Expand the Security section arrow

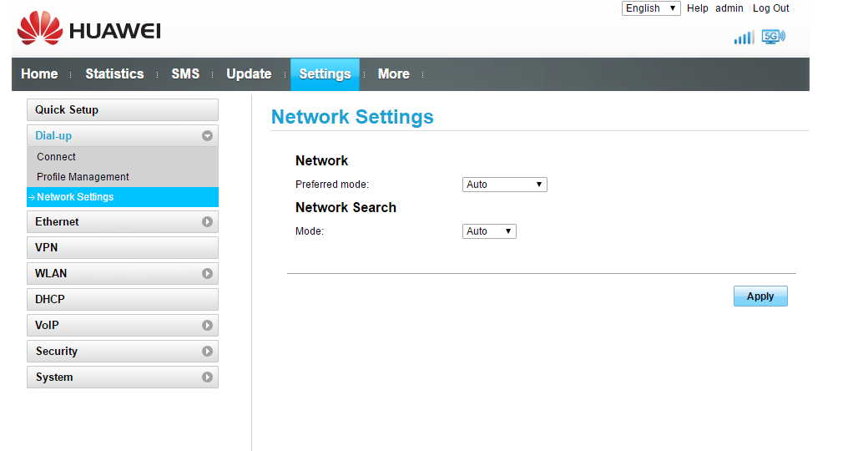207,352
